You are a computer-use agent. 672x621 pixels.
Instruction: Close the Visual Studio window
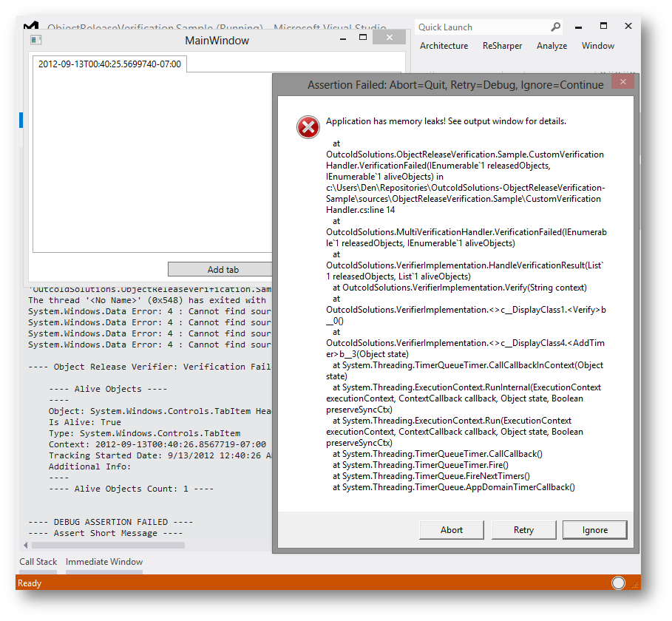628,26
